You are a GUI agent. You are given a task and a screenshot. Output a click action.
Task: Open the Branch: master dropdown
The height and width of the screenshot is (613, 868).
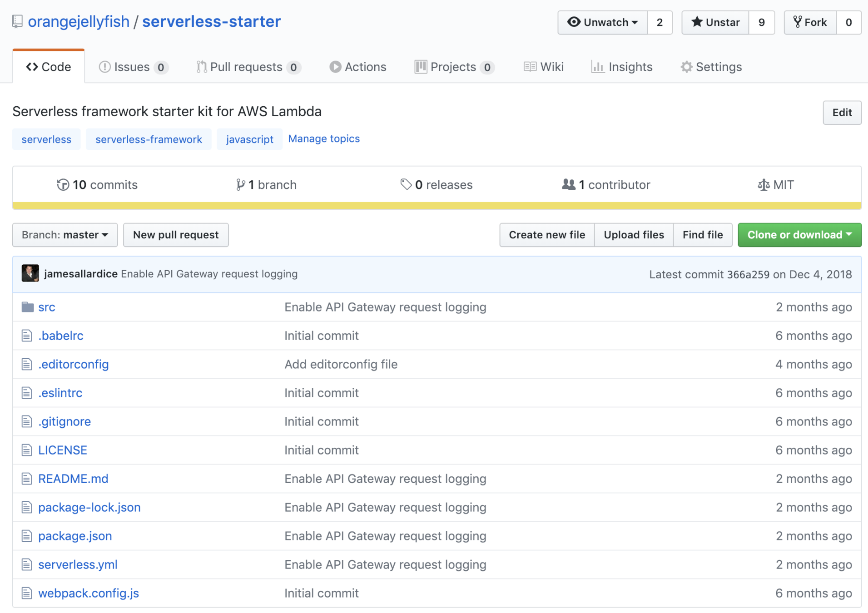click(x=65, y=235)
